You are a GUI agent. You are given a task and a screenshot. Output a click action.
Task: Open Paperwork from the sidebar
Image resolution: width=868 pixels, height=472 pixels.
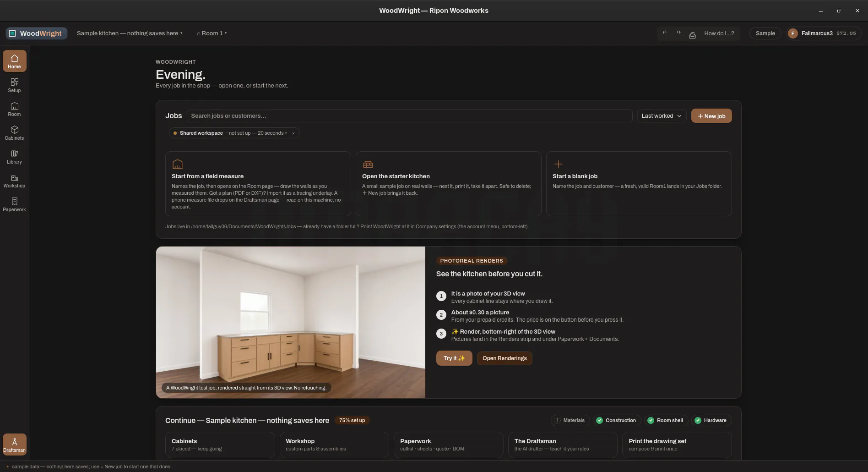(14, 204)
